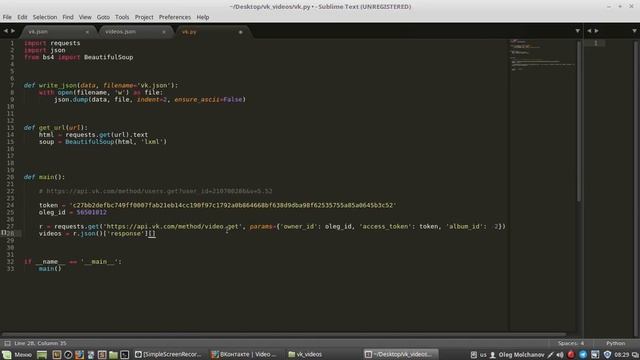Open the Help menu

coord(203,17)
